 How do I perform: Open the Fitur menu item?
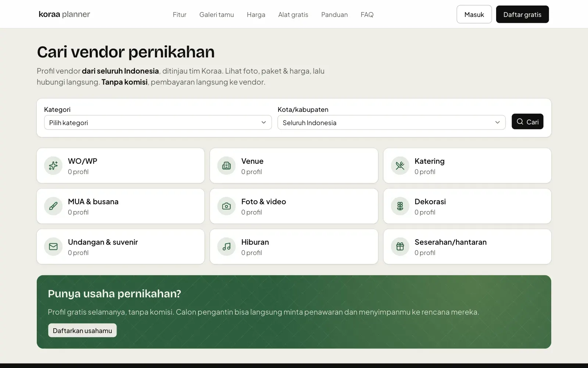(179, 15)
